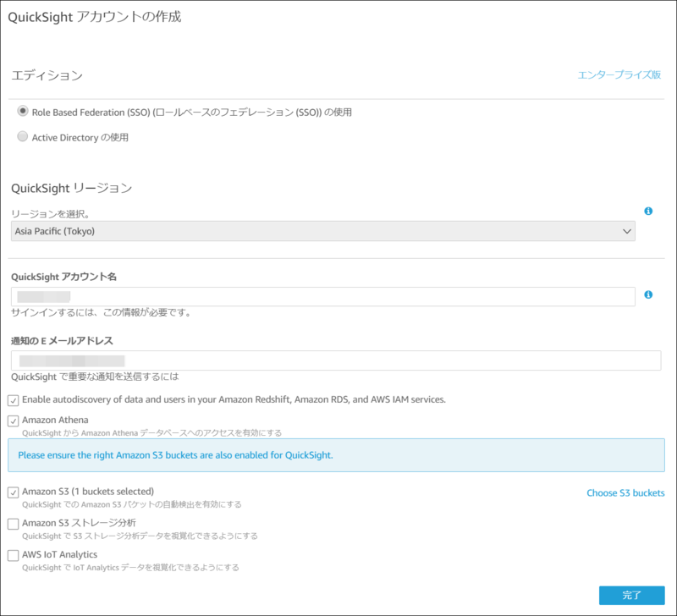The height and width of the screenshot is (616, 677).
Task: Click the リージョンを選択。 label
Action: pyautogui.click(x=50, y=214)
